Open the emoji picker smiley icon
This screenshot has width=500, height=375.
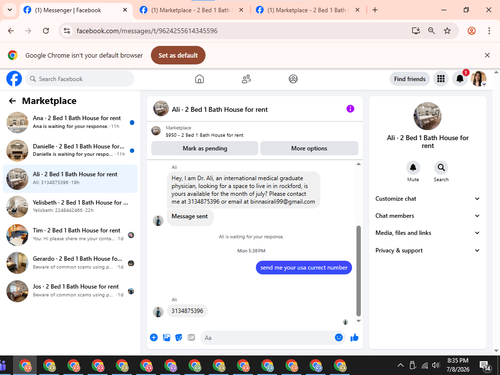pos(339,337)
